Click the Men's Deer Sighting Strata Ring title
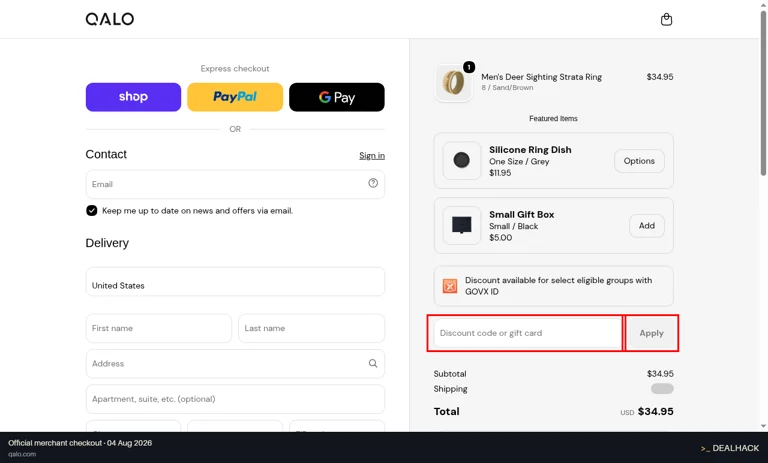 541,77
